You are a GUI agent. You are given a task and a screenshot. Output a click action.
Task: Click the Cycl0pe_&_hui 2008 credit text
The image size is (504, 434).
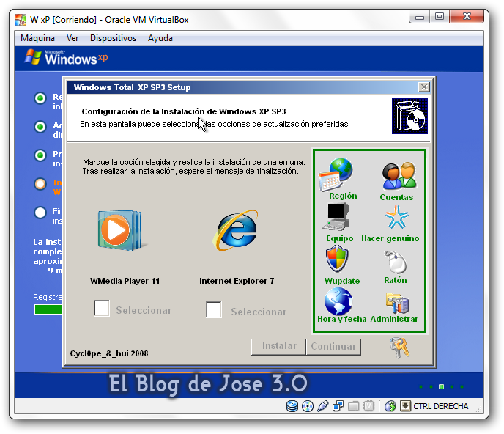tap(109, 353)
